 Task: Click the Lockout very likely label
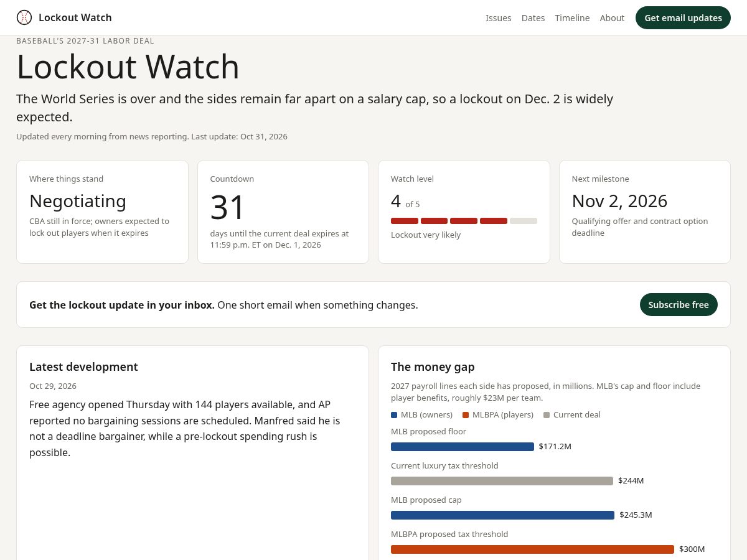tap(426, 235)
